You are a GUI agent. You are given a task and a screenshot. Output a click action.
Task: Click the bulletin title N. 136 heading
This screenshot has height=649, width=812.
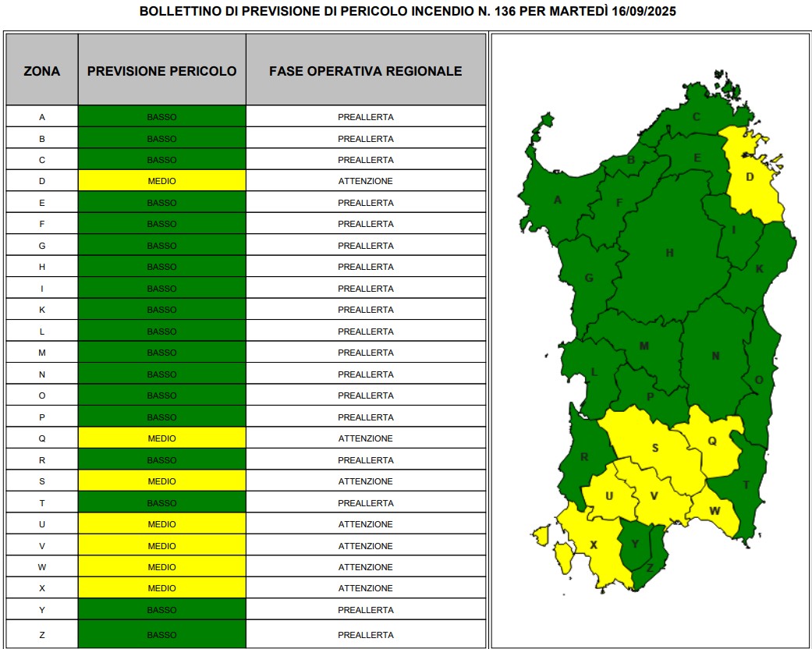point(407,12)
